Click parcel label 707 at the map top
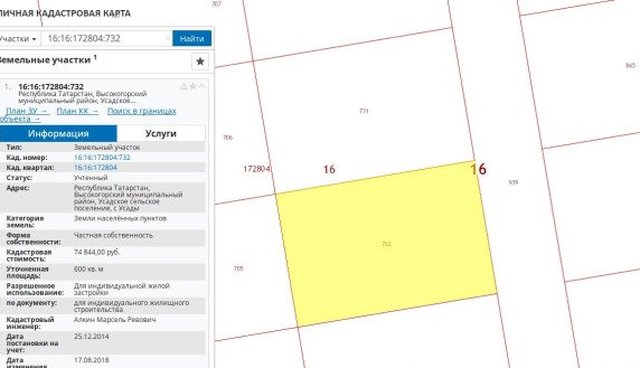 point(216,4)
